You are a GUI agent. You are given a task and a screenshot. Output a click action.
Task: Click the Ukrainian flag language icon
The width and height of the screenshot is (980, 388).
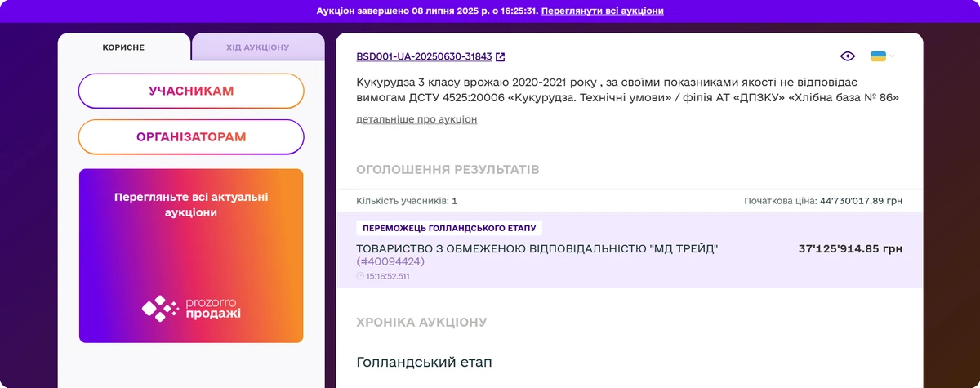(878, 56)
